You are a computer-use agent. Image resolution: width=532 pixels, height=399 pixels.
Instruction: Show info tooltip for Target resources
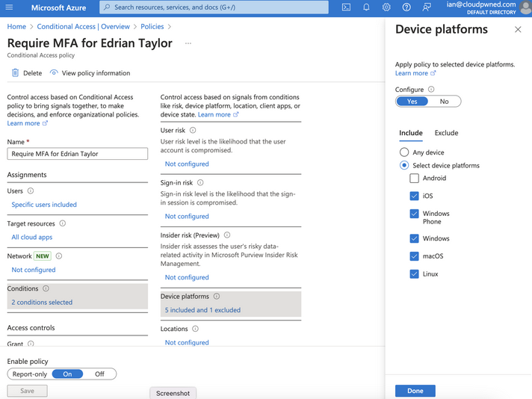(x=63, y=223)
